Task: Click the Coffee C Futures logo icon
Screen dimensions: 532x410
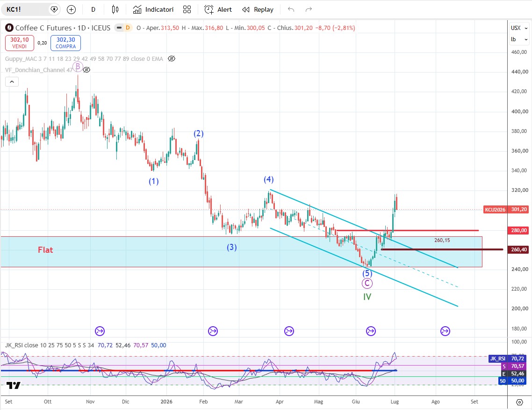Action: [9, 28]
